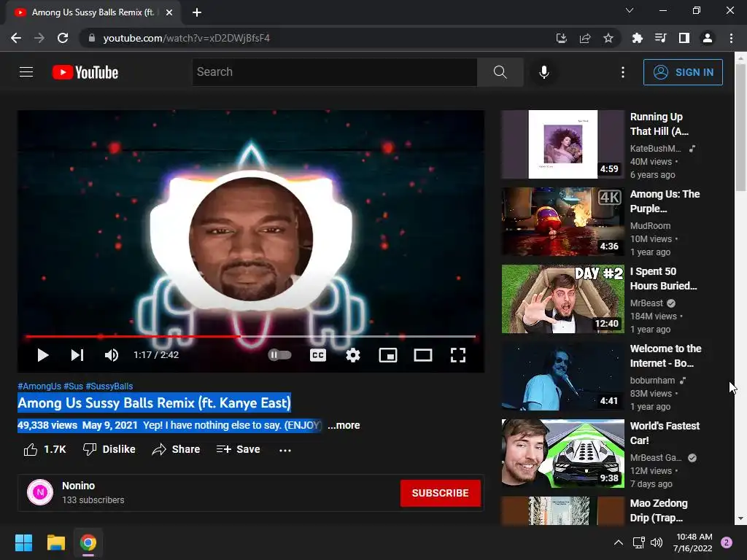
Task: Focus the YouTube Search field
Action: click(x=334, y=72)
